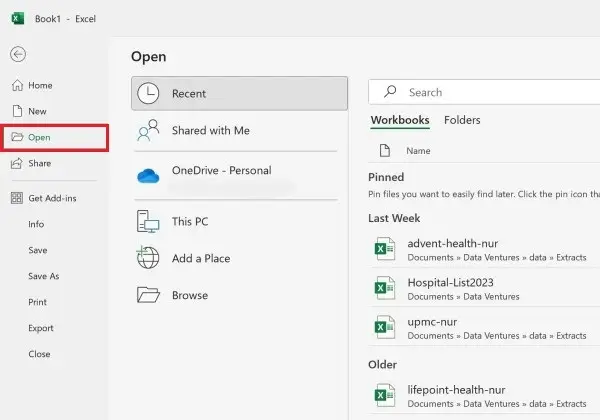Sort by the Name column header
The height and width of the screenshot is (420, 600).
[x=418, y=151]
